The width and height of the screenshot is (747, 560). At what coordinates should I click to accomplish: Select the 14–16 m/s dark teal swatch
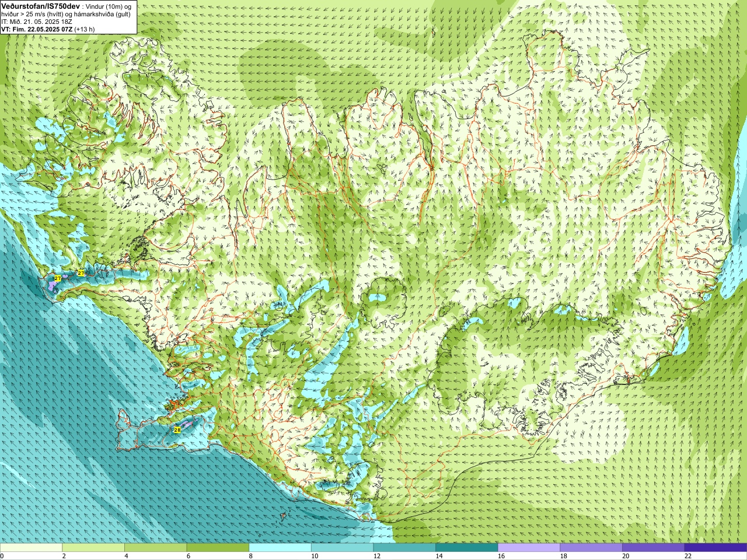click(467, 548)
